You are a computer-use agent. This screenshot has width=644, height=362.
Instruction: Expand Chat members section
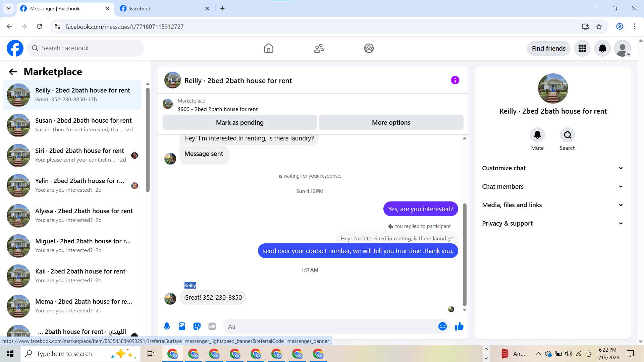(553, 186)
